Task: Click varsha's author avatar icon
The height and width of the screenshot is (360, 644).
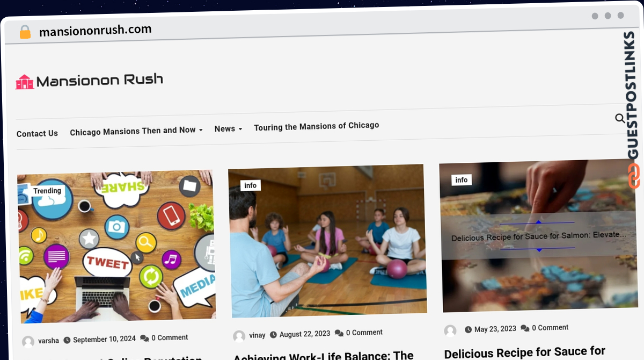Action: [28, 341]
